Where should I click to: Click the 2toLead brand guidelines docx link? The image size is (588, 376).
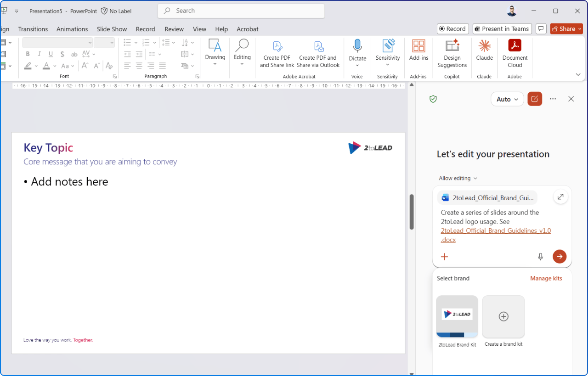click(496, 235)
